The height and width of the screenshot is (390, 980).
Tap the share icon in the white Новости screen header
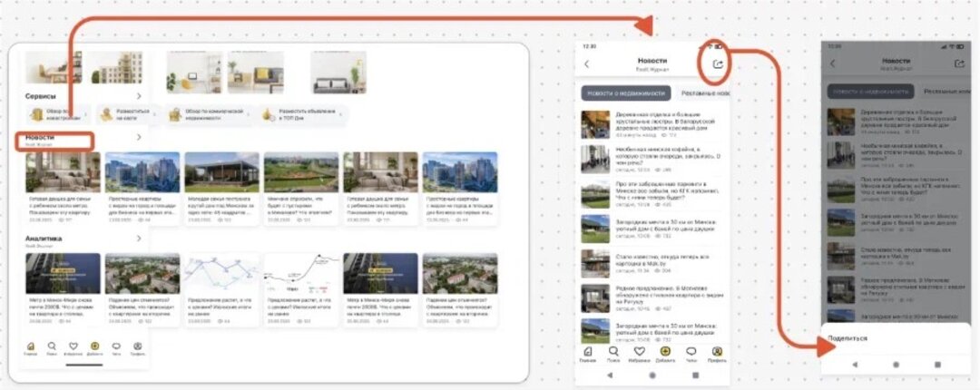coord(718,64)
